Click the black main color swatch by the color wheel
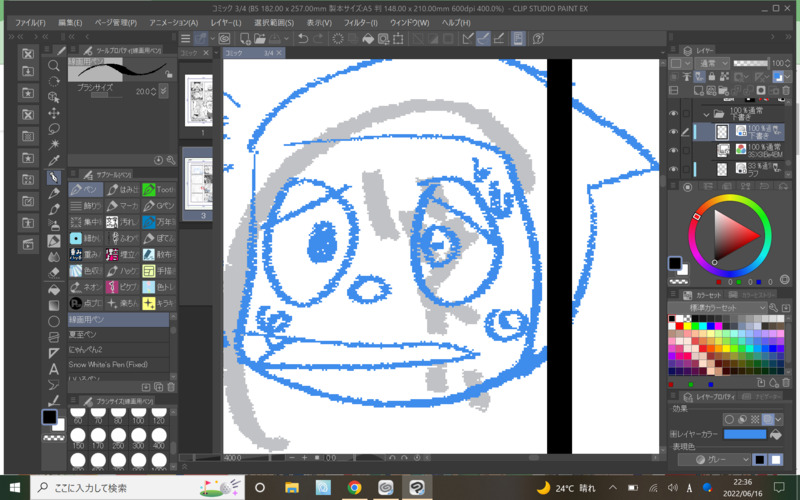 pyautogui.click(x=675, y=263)
